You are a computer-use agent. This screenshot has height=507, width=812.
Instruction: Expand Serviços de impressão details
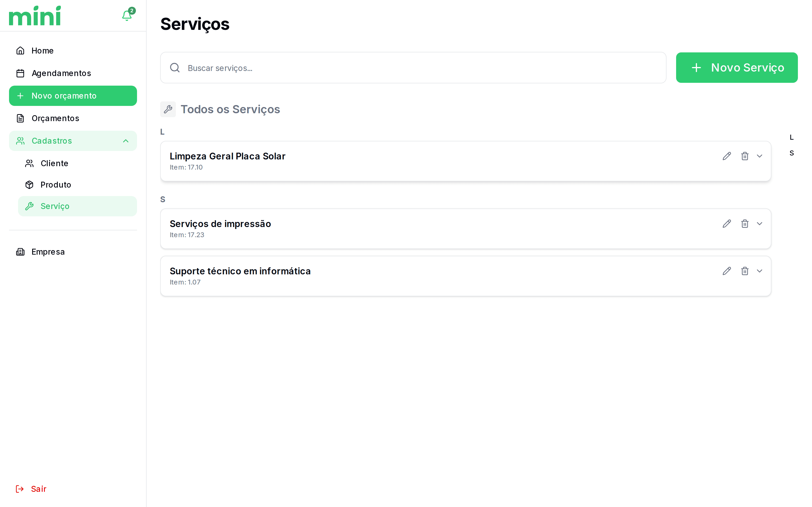(760, 224)
